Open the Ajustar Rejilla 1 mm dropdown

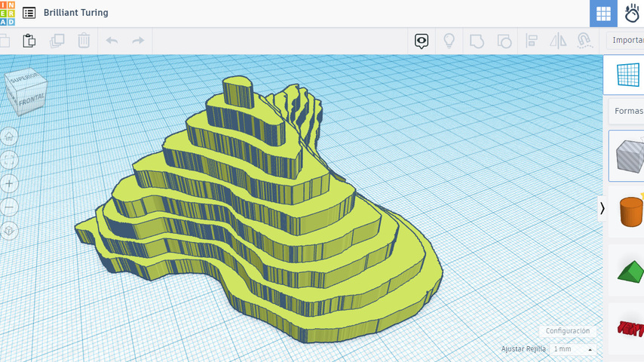[572, 349]
